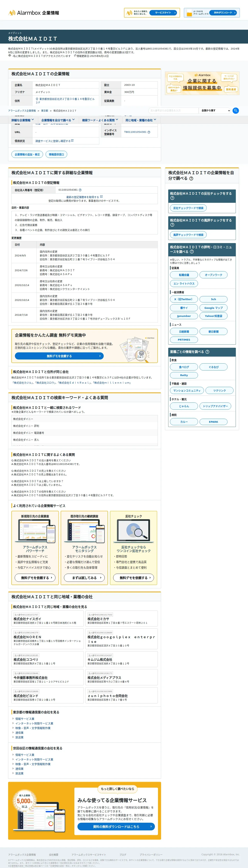
Task: Click the 転職会議 button
Action: [x=184, y=275]
